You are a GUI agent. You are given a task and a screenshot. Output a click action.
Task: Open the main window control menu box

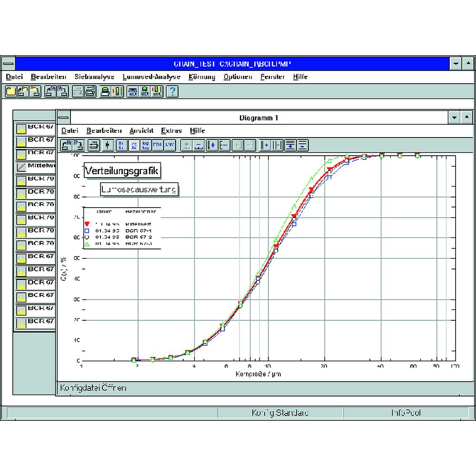click(9, 63)
